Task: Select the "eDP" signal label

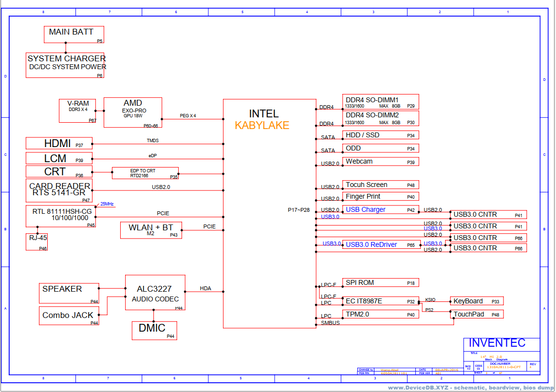Action: tap(152, 156)
